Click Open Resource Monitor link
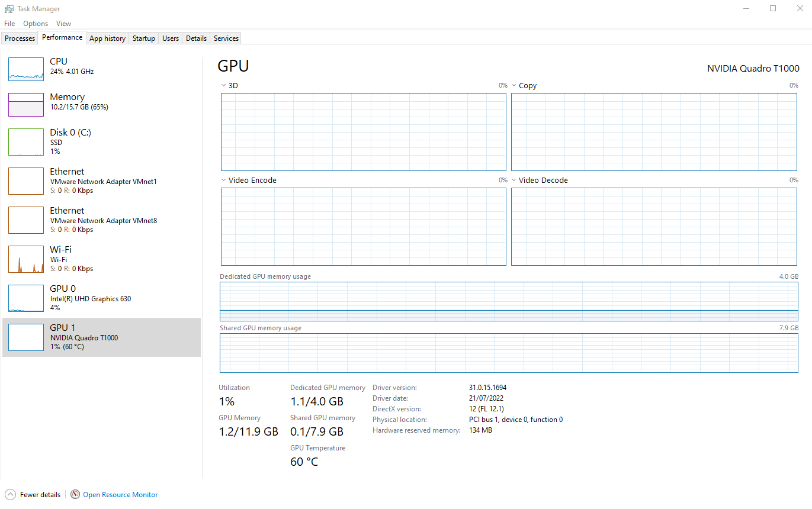 [x=120, y=494]
